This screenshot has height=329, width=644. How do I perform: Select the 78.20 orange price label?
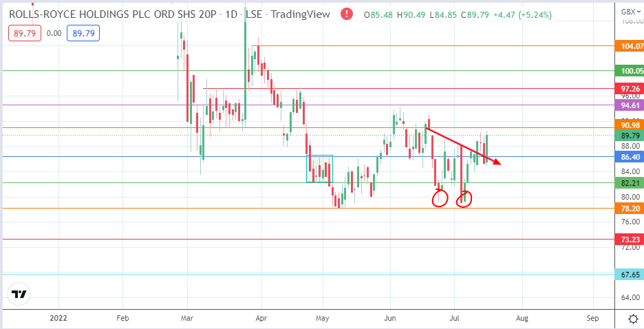(x=630, y=209)
